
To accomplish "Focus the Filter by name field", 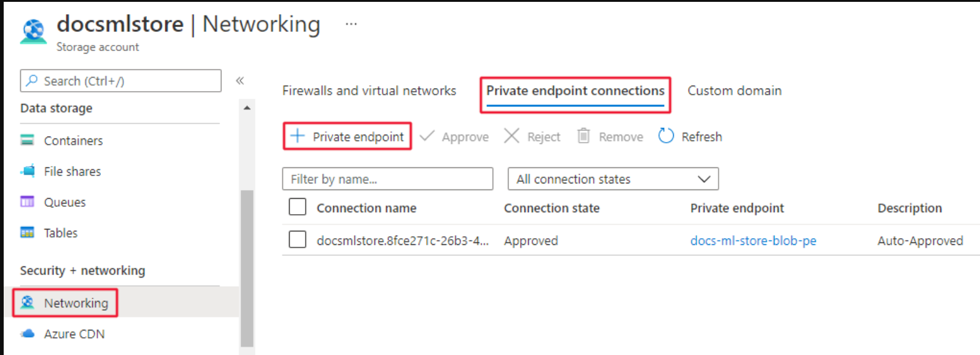I will click(387, 179).
